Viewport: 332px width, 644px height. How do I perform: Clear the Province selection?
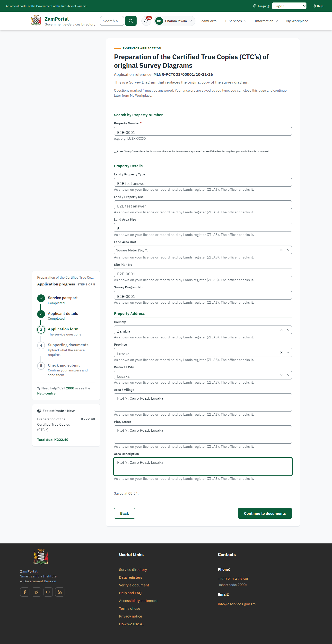tap(281, 352)
